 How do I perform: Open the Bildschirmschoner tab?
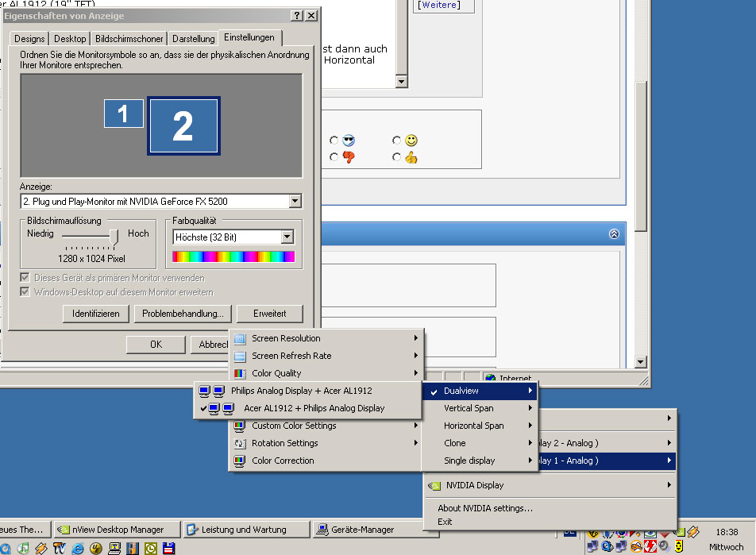click(129, 39)
